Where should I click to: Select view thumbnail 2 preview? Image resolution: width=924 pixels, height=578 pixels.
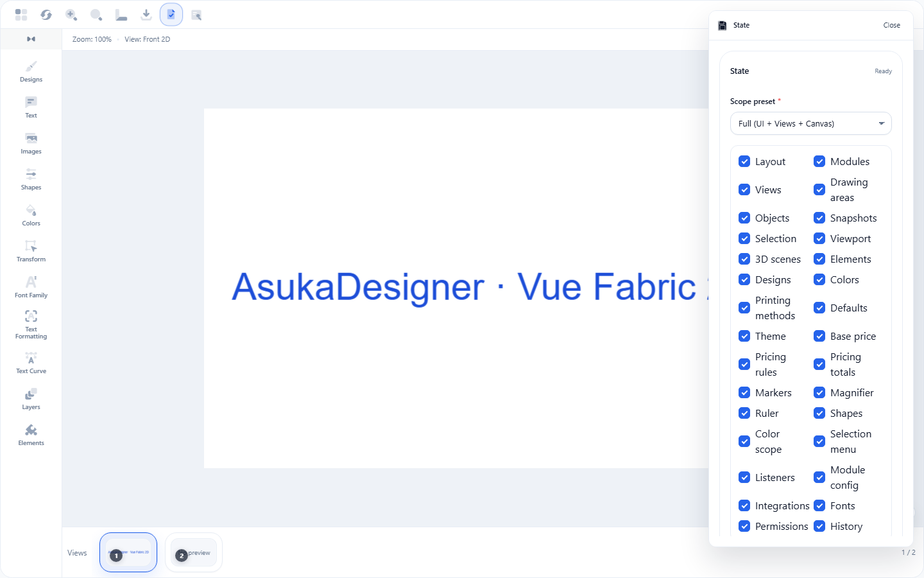(194, 552)
